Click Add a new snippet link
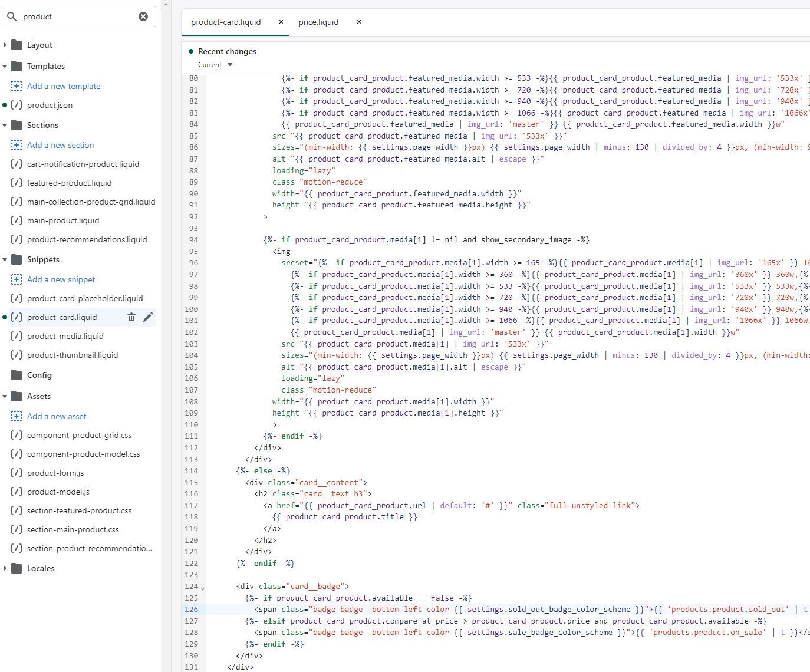 point(61,279)
